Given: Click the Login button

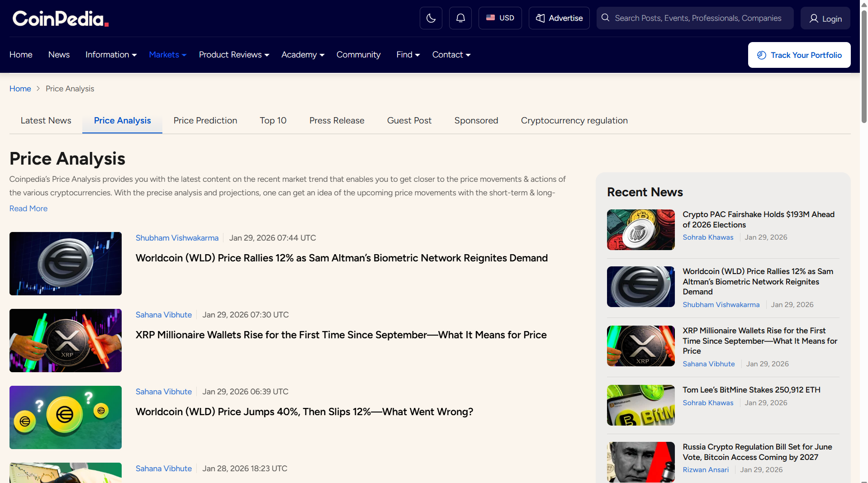Looking at the screenshot, I should (825, 19).
